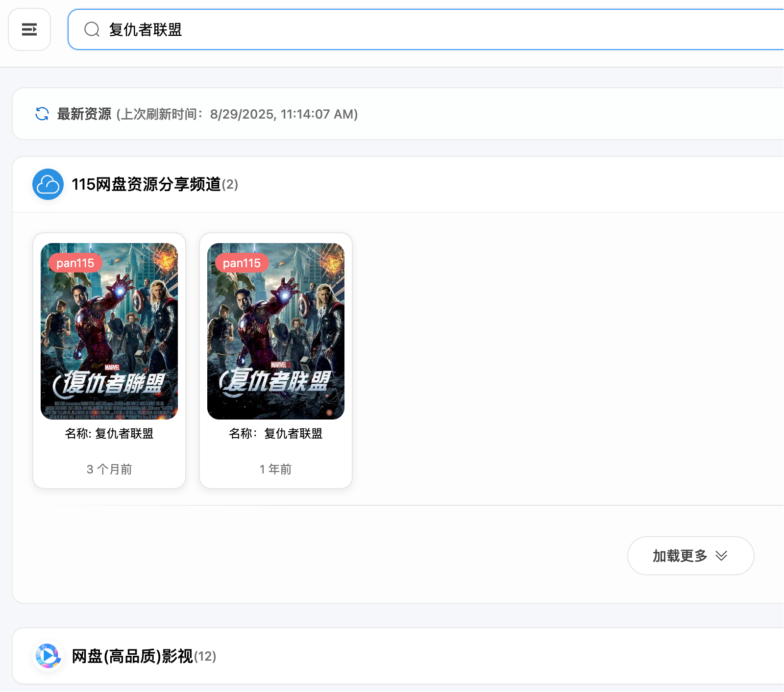Click the 最新资源 heading text
The height and width of the screenshot is (692, 784).
(84, 114)
